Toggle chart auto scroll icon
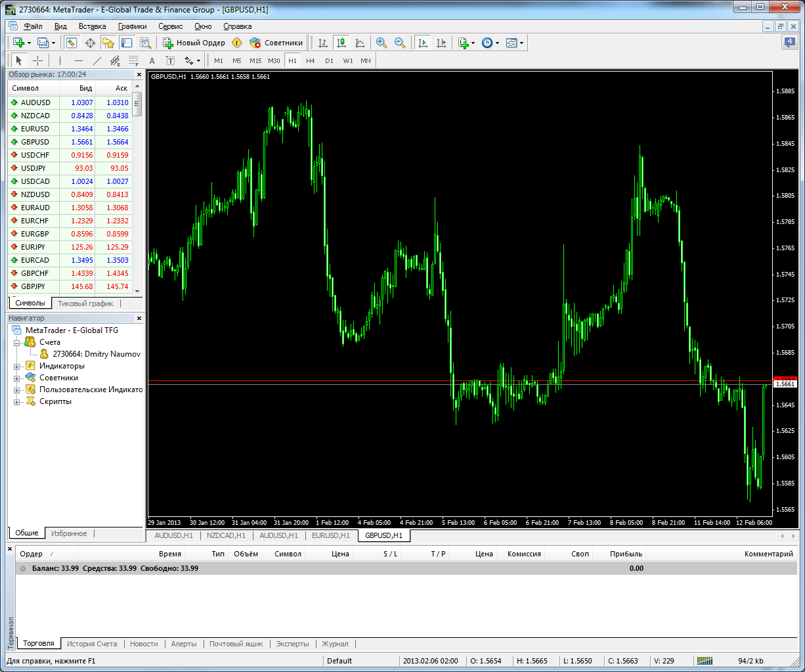The width and height of the screenshot is (805, 672). click(422, 43)
